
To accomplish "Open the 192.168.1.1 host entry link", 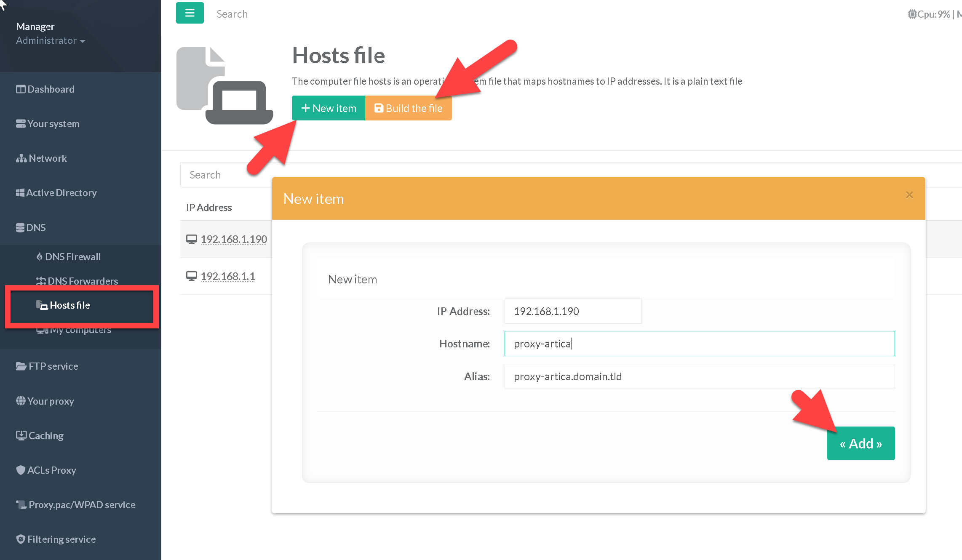I will coord(227,276).
